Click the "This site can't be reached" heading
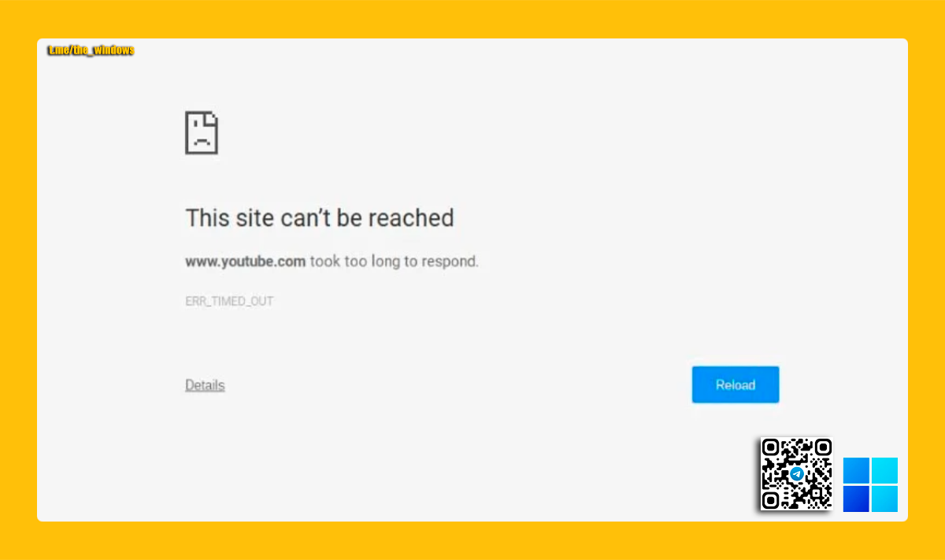The width and height of the screenshot is (945, 560). click(320, 217)
